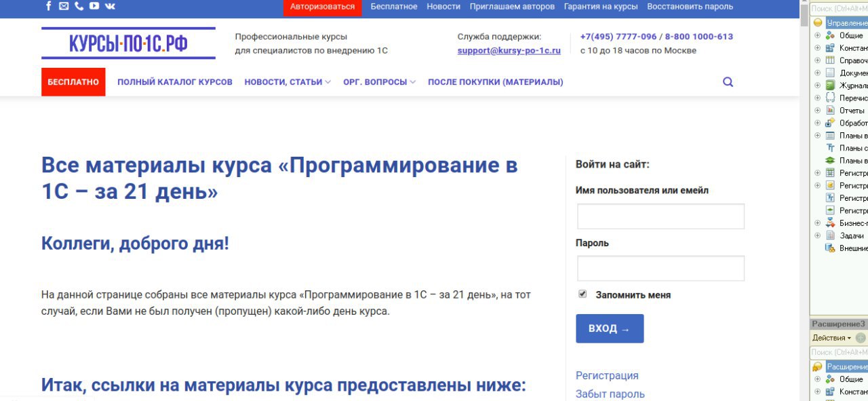Open the Действия dropdown in Расширение3 panel

[x=831, y=338]
